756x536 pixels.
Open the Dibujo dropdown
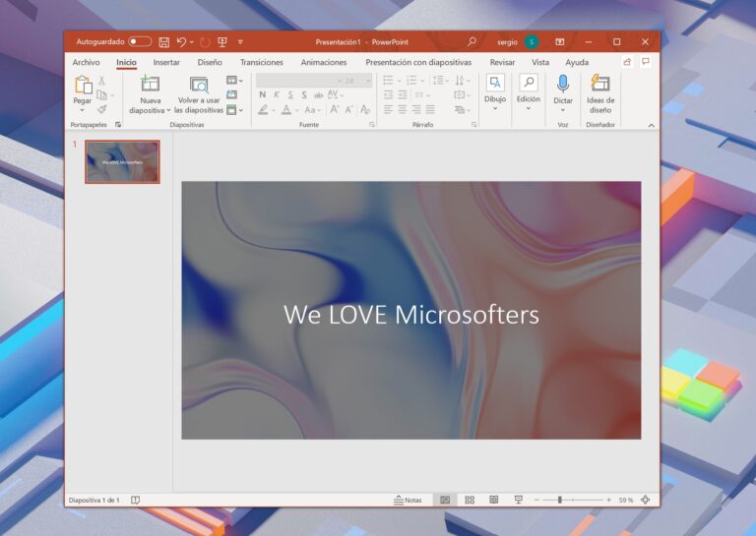pyautogui.click(x=495, y=93)
